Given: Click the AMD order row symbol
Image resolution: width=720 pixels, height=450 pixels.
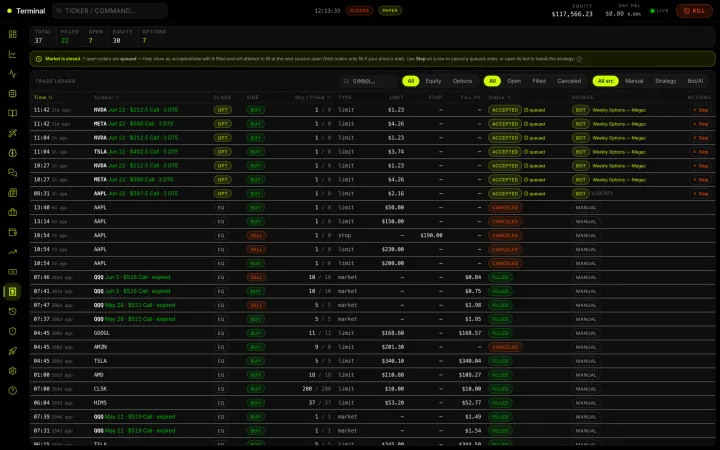Looking at the screenshot, I should (x=99, y=375).
